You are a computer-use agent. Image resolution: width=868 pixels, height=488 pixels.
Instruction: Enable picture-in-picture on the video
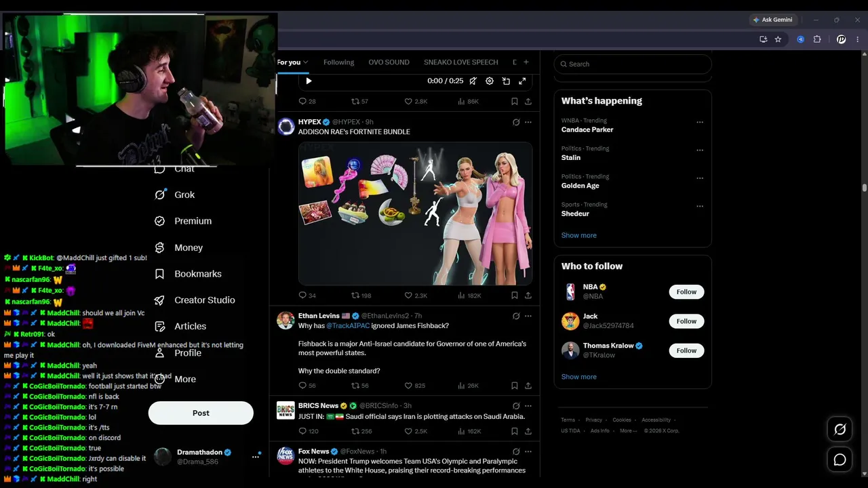pos(506,81)
